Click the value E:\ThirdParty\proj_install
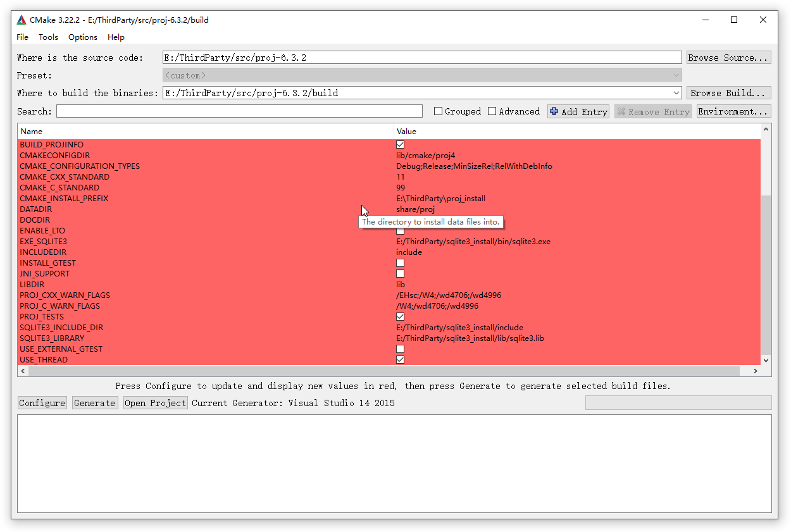This screenshot has height=532, width=791. coord(441,199)
